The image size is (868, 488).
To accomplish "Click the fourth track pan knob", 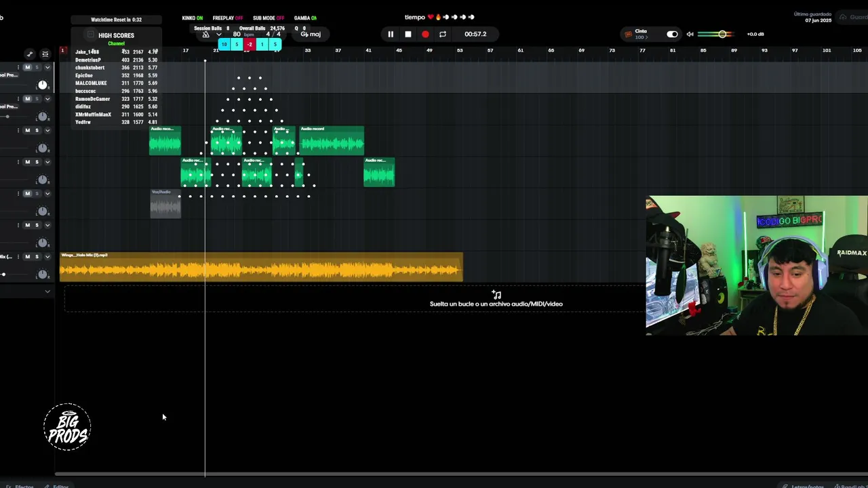I will tap(43, 180).
